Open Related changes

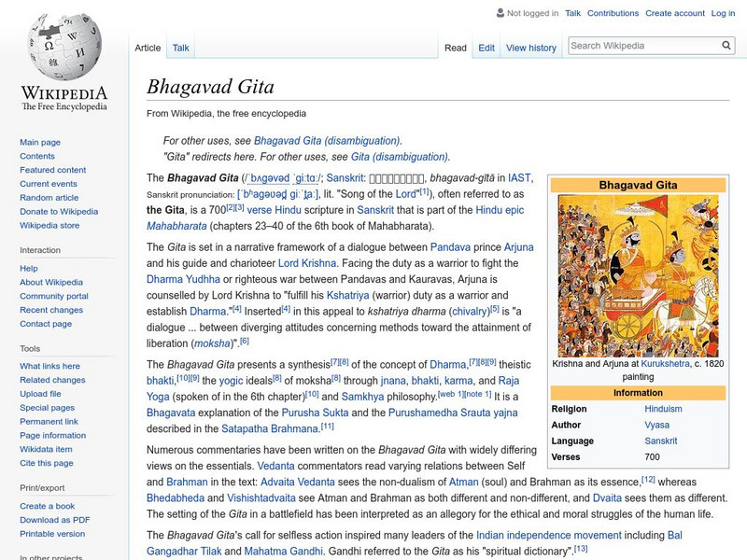click(x=52, y=380)
